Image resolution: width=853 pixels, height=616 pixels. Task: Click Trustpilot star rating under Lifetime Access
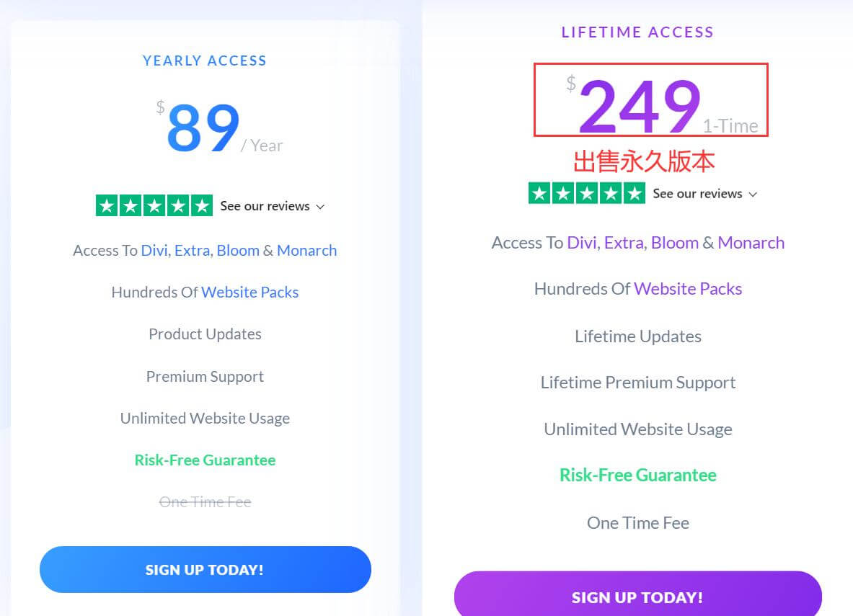(x=586, y=194)
